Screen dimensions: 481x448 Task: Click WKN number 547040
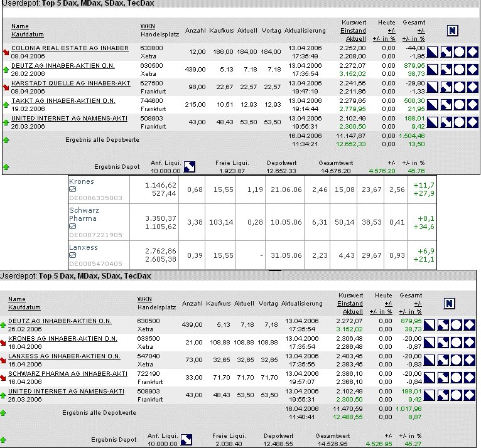pos(148,356)
